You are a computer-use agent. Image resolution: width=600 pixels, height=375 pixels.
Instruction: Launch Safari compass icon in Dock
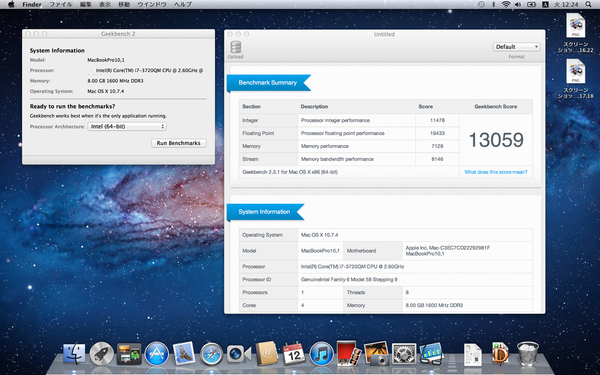coord(211,354)
